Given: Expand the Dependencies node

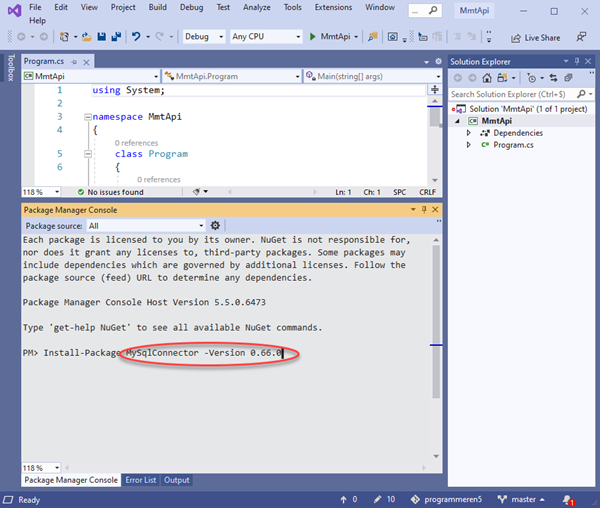Looking at the screenshot, I should [468, 133].
